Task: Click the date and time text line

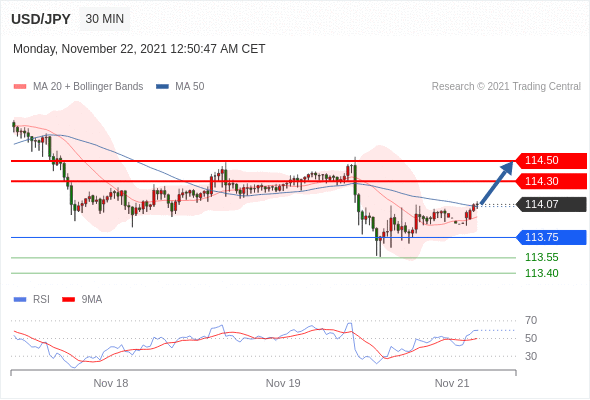Action: coord(139,49)
